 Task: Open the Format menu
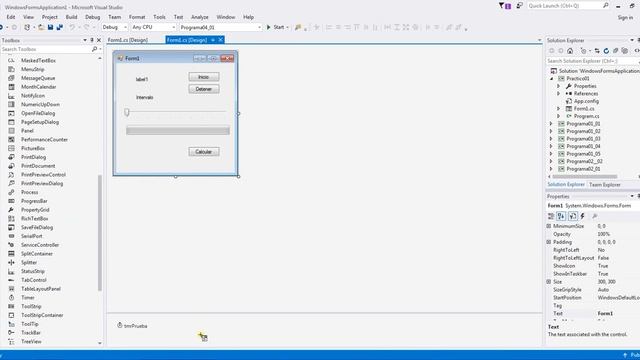[137, 17]
